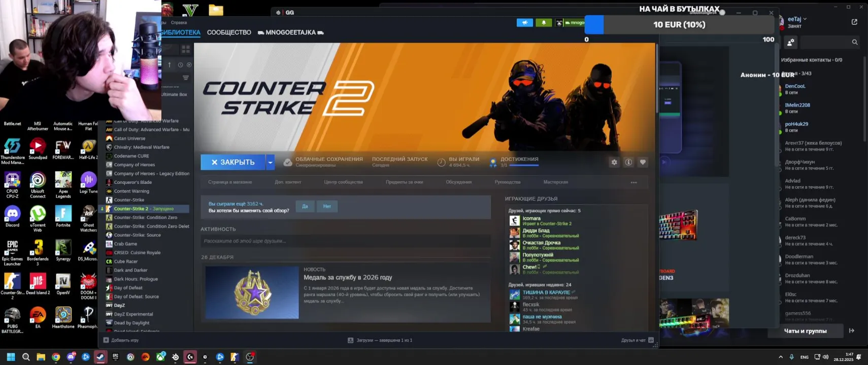Screen dimensions: 868x365
Task: Answer Нет to review change prompt
Action: [327, 206]
